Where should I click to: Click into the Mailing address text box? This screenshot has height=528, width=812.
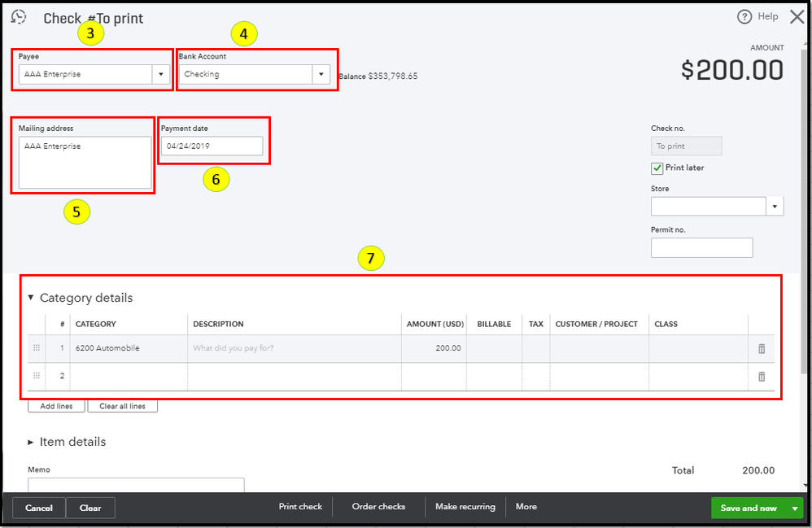85,163
